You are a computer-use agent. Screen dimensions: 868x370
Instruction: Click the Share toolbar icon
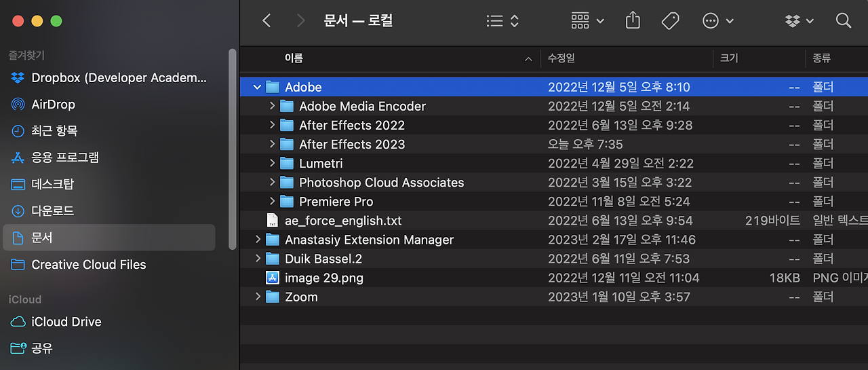coord(633,21)
